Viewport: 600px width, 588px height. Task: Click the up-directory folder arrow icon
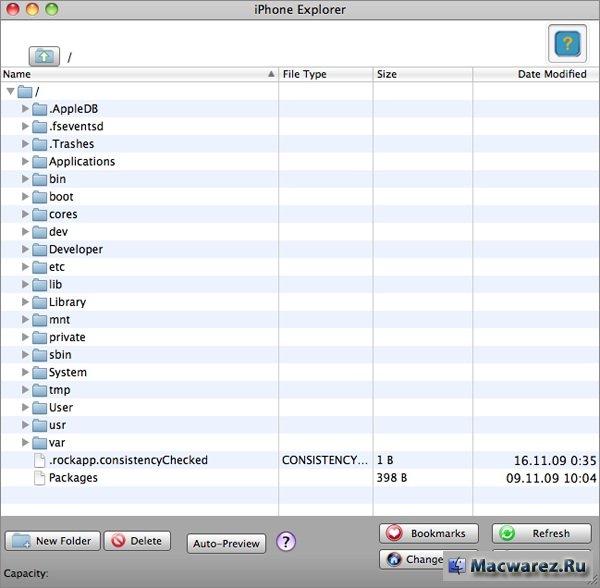click(x=44, y=56)
